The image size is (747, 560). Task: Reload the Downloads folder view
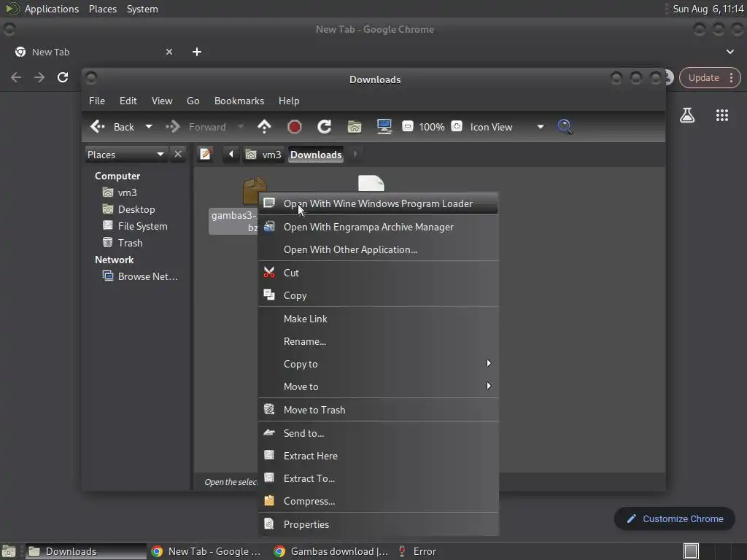(x=325, y=127)
